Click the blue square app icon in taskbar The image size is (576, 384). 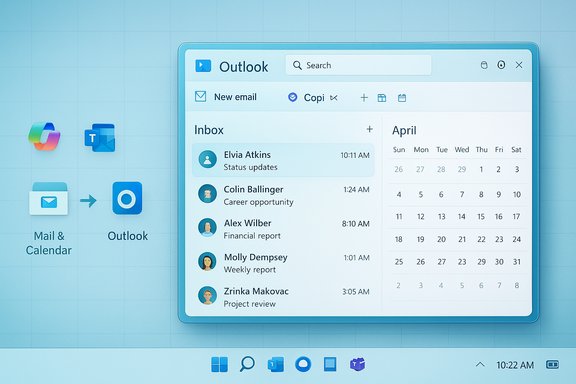[x=330, y=365]
